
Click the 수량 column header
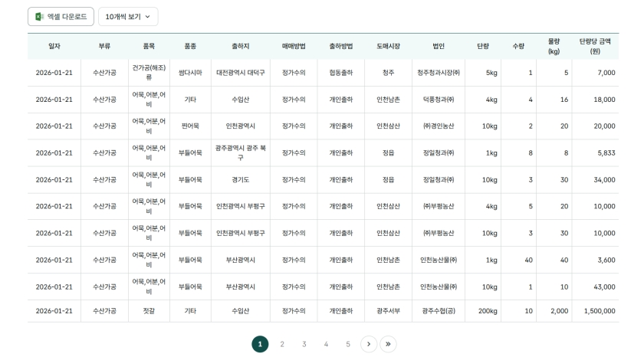tap(518, 46)
